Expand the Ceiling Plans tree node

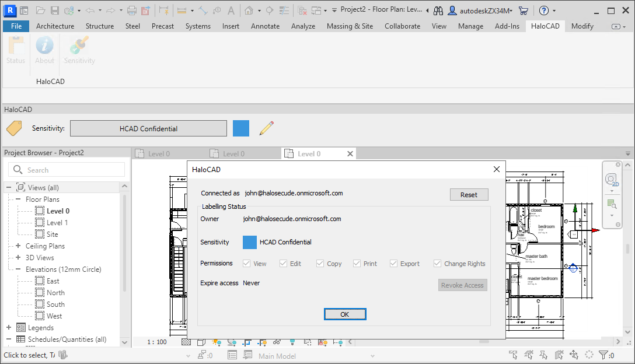coord(19,246)
